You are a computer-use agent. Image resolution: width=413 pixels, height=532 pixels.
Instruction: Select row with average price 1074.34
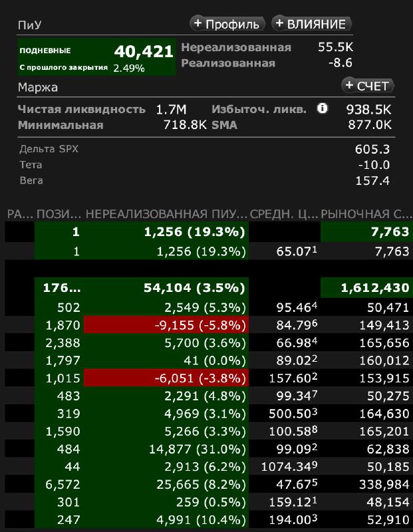click(x=209, y=467)
